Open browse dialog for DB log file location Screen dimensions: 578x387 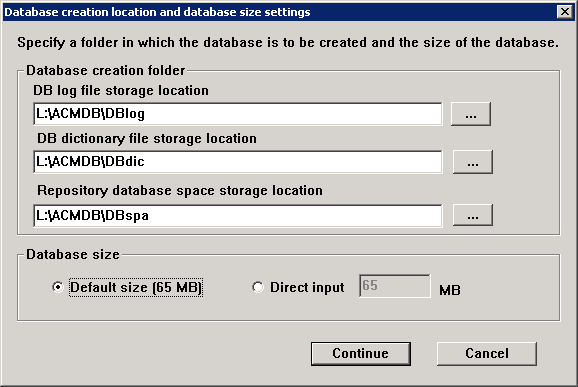click(471, 114)
